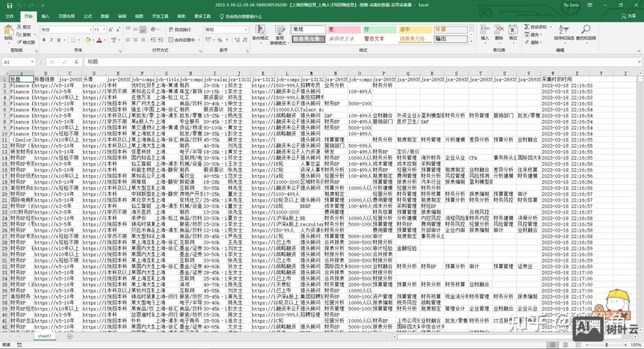Open the font name dropdown
The height and width of the screenshot is (349, 644).
coord(90,29)
